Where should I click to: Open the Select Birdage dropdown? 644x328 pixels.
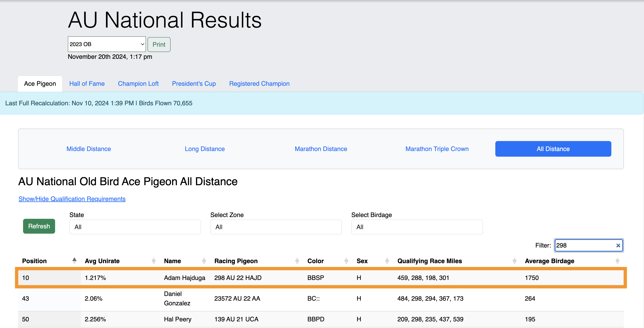(x=417, y=227)
